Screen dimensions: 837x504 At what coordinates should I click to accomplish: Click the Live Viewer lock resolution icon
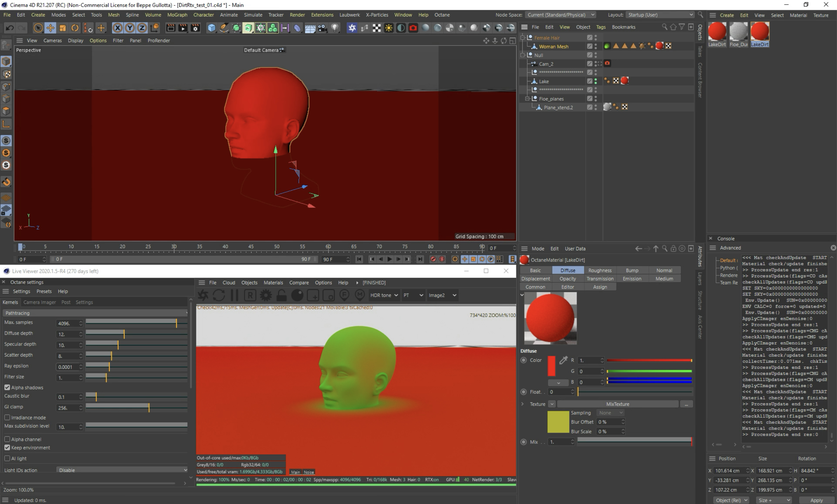(x=281, y=295)
